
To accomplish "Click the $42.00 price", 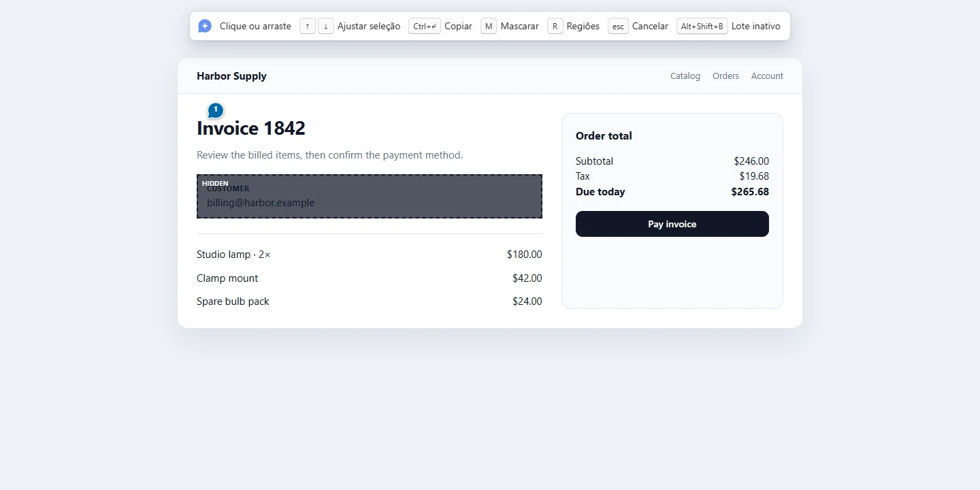I will tap(527, 278).
